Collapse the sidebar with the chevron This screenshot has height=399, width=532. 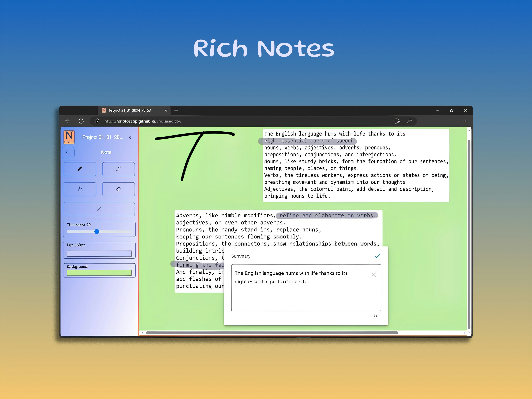tap(130, 137)
